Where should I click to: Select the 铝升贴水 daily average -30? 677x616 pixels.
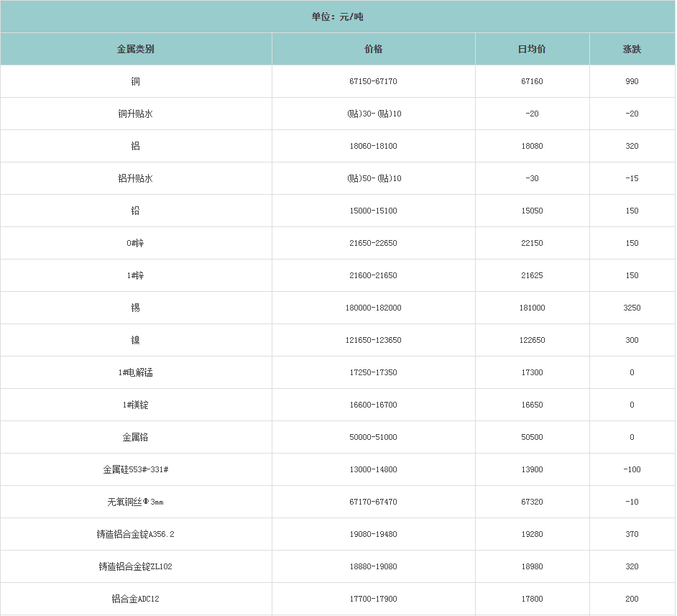click(532, 179)
